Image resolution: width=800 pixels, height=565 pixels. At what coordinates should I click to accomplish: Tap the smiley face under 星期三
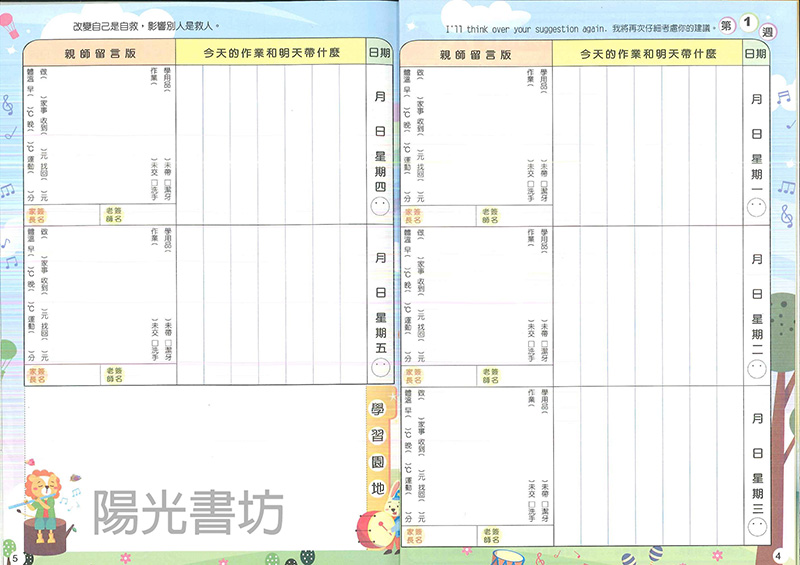(757, 511)
